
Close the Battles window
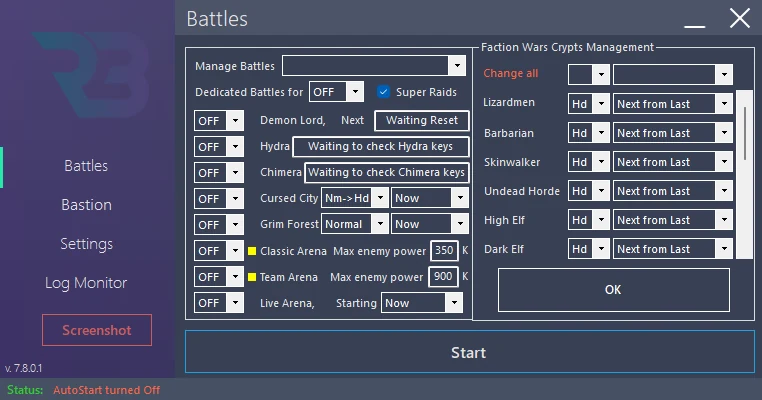point(740,18)
